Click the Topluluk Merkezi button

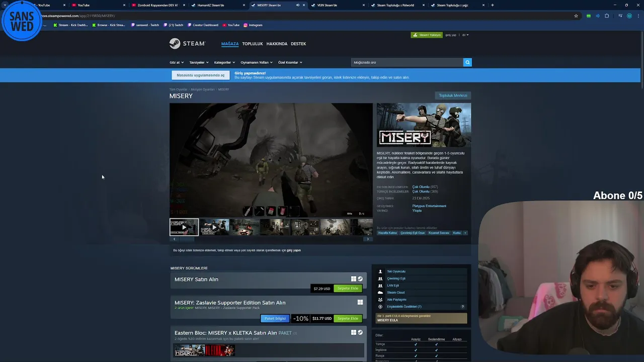(x=453, y=96)
